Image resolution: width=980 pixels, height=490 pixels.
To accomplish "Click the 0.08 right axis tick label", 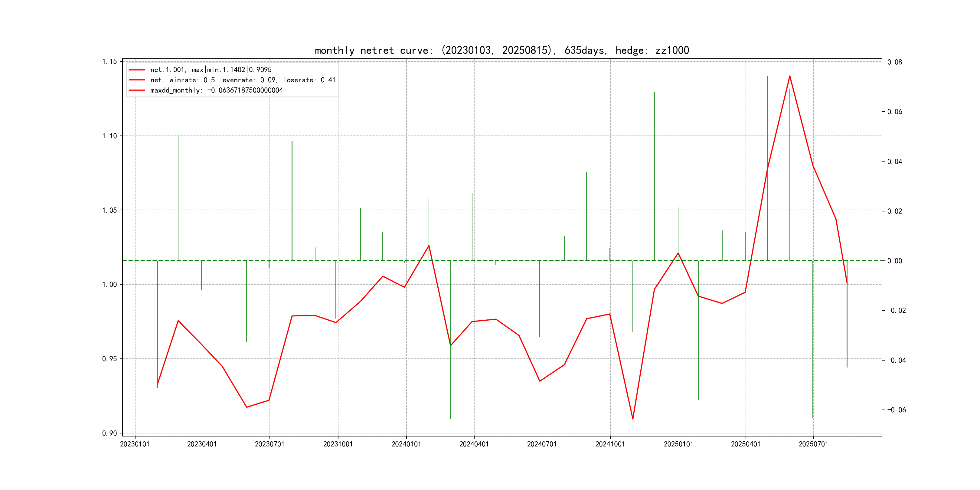I will [x=894, y=62].
